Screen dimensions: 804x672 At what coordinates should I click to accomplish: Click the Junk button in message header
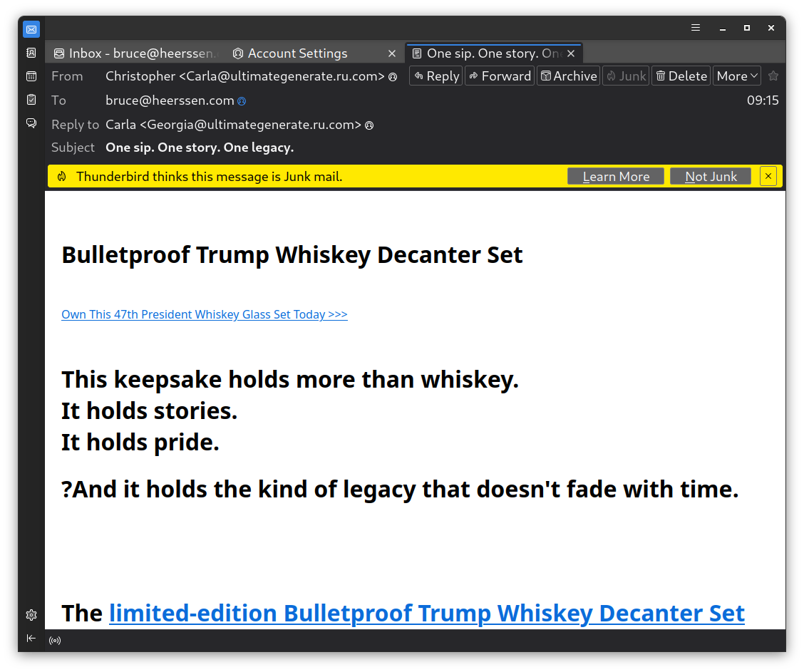626,76
